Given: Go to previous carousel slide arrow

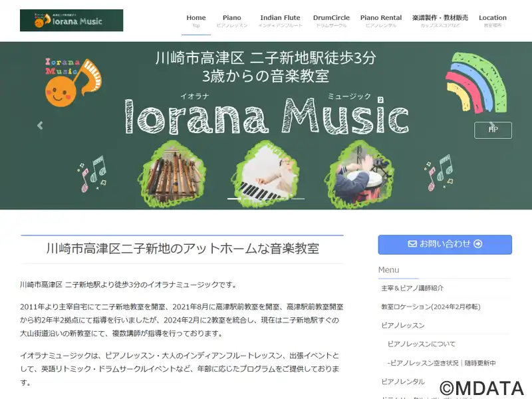Looking at the screenshot, I should tap(40, 126).
